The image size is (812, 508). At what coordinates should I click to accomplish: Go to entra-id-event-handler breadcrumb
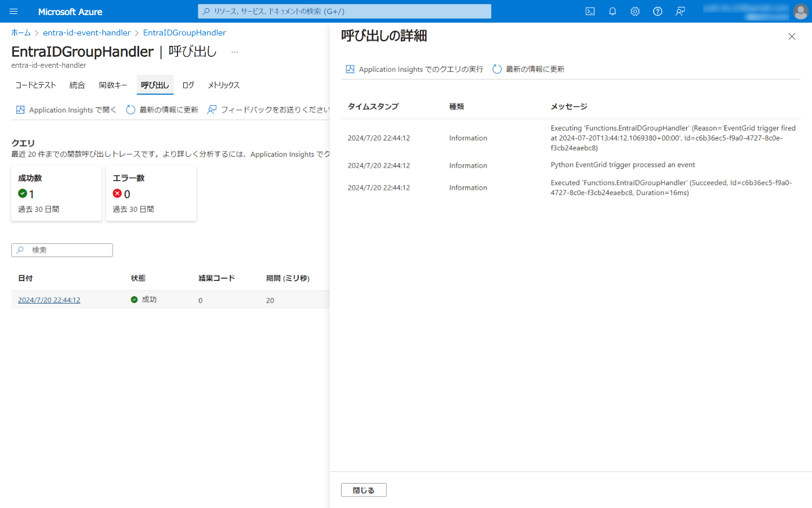pos(87,33)
